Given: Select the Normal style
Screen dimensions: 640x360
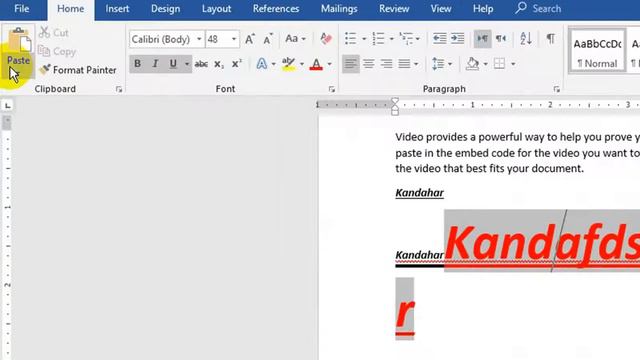Looking at the screenshot, I should click(x=597, y=51).
